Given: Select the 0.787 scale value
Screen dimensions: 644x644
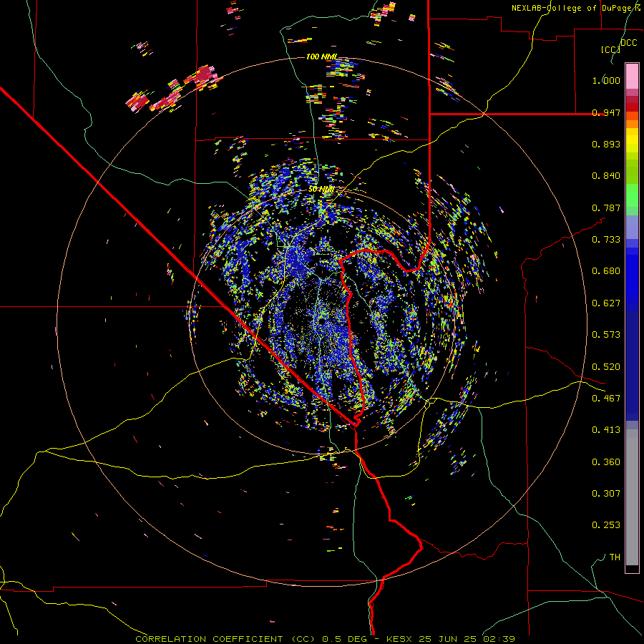Looking at the screenshot, I should click(606, 208).
